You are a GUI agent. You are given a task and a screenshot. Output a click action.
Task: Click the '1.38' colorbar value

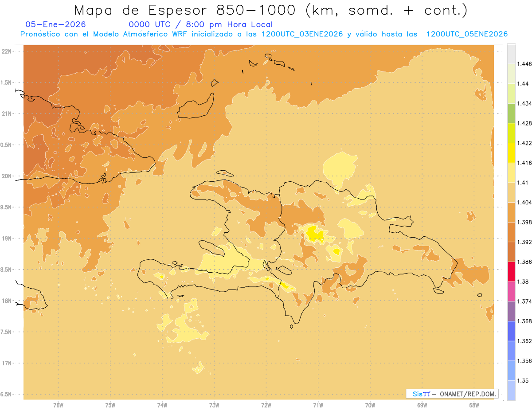(x=523, y=282)
